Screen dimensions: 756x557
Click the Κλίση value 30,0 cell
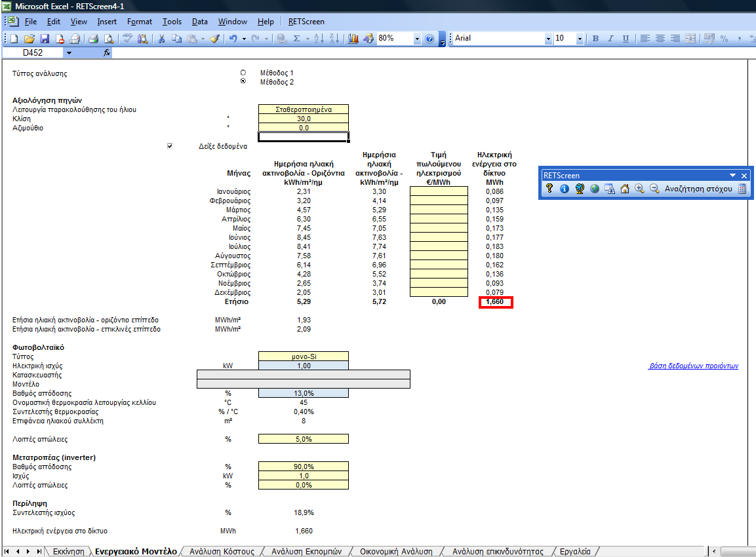coord(304,119)
